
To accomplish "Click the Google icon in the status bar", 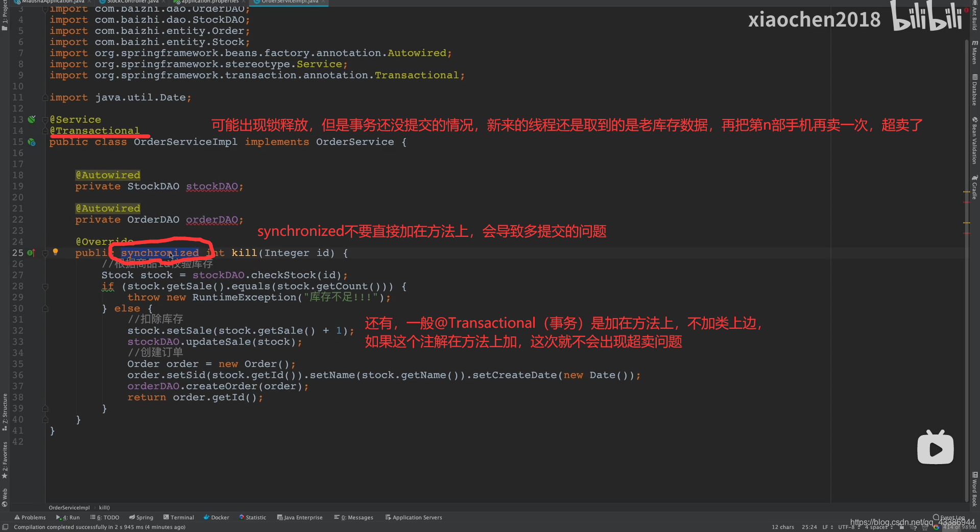I will click(936, 527).
